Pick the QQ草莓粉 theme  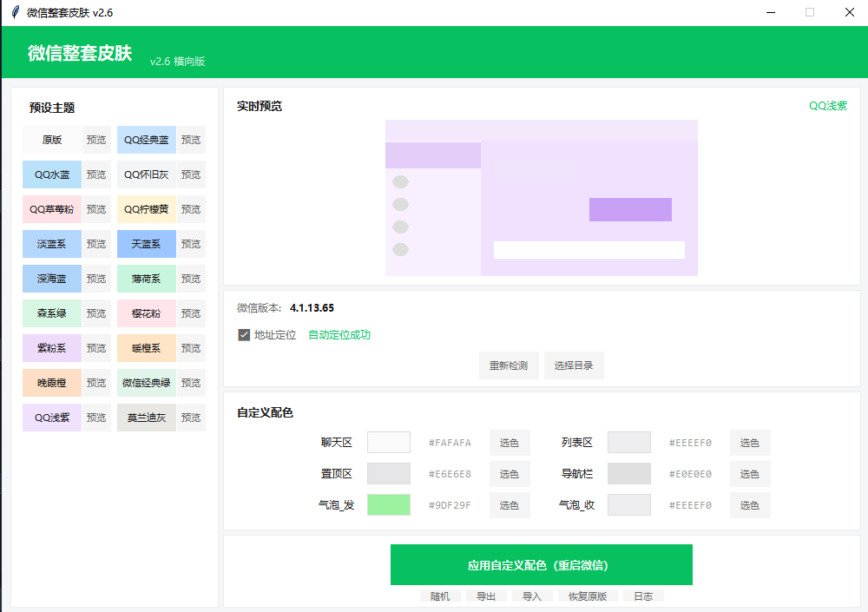click(x=52, y=209)
